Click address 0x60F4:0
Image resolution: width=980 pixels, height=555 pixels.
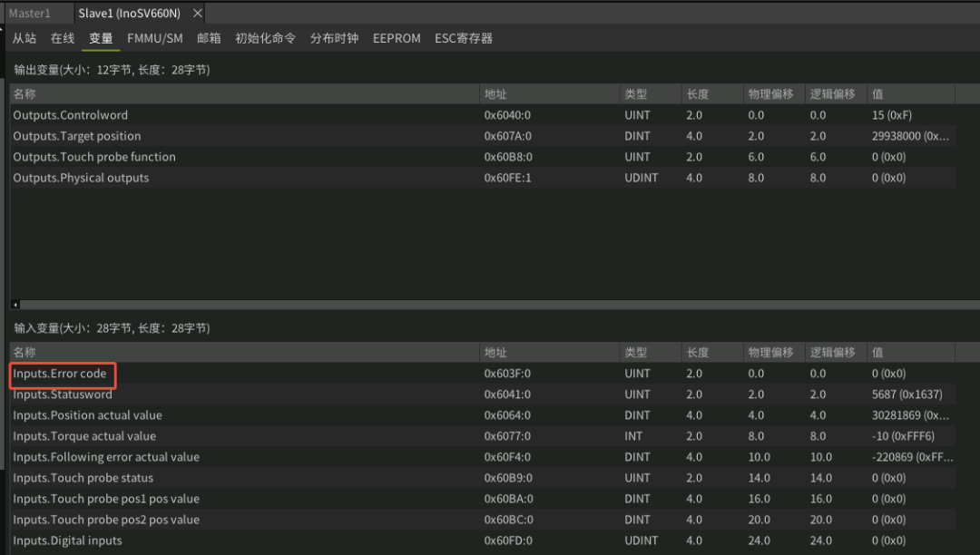(x=507, y=457)
